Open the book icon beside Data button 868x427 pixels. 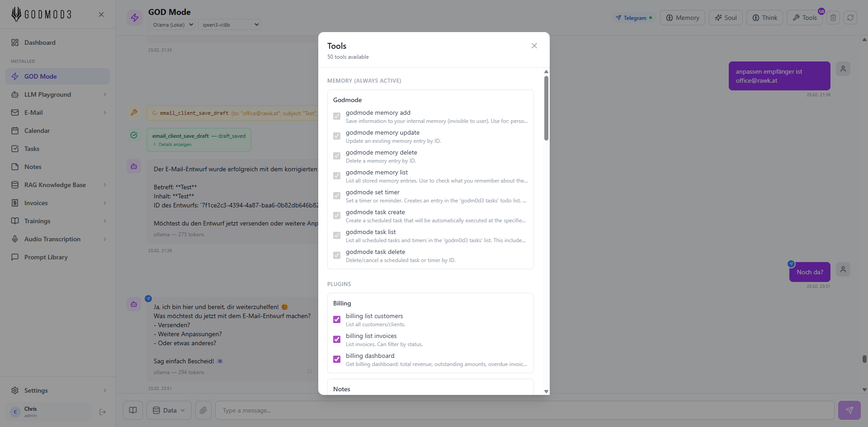click(x=133, y=410)
